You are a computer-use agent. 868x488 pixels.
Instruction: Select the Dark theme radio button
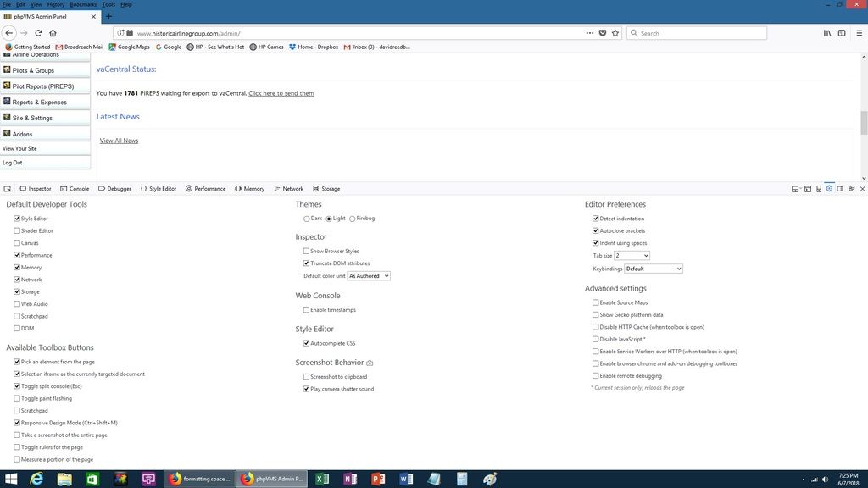click(307, 219)
